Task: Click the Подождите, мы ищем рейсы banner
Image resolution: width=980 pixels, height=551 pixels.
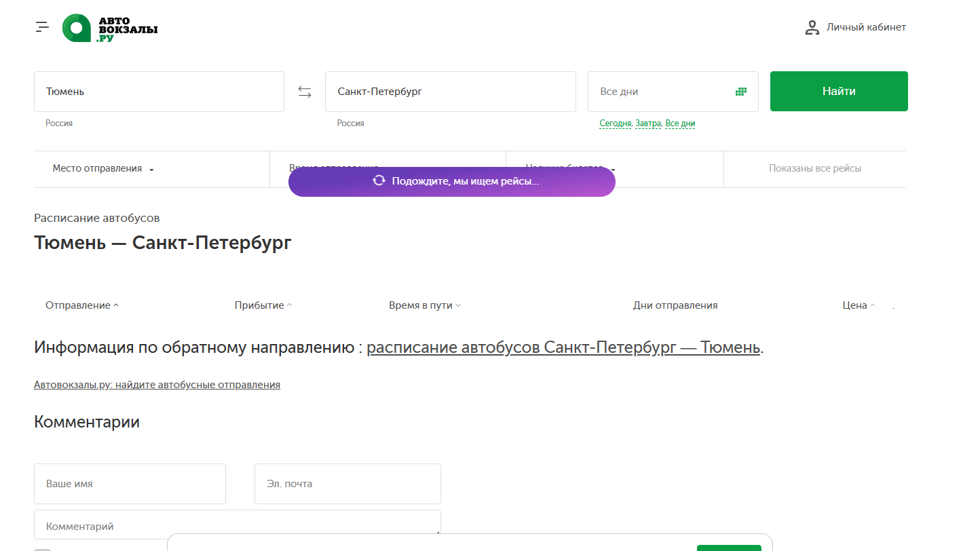Action: coord(452,182)
